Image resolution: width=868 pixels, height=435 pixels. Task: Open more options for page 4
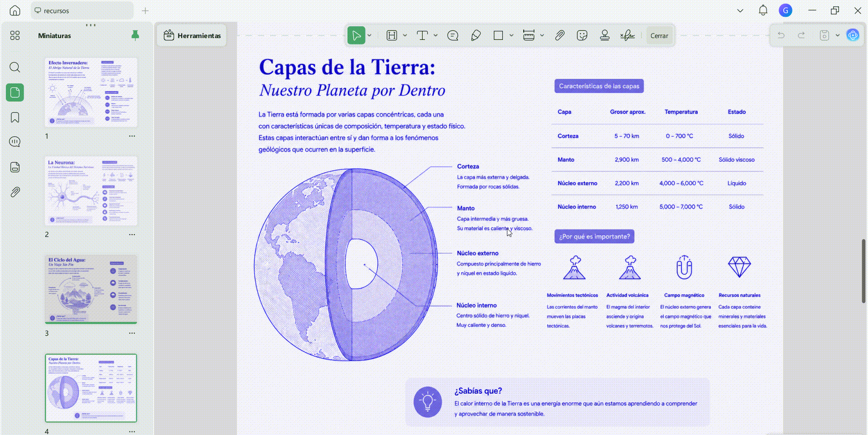(x=132, y=431)
